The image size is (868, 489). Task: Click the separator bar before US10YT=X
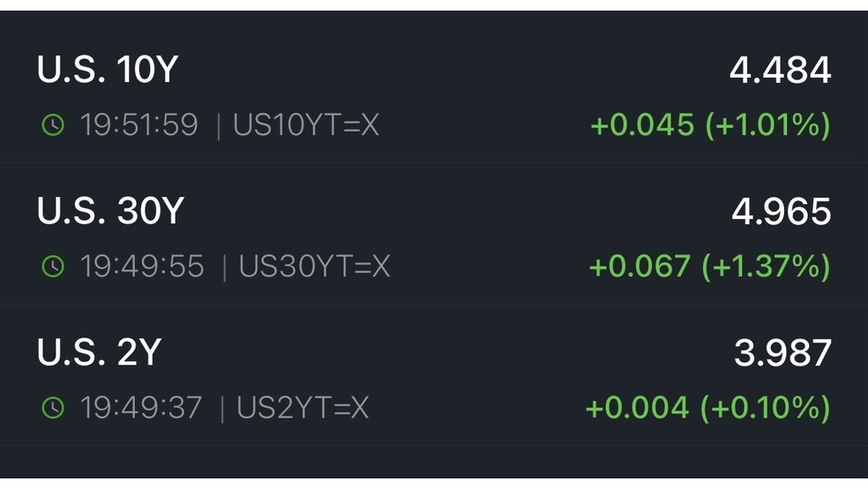pos(218,125)
